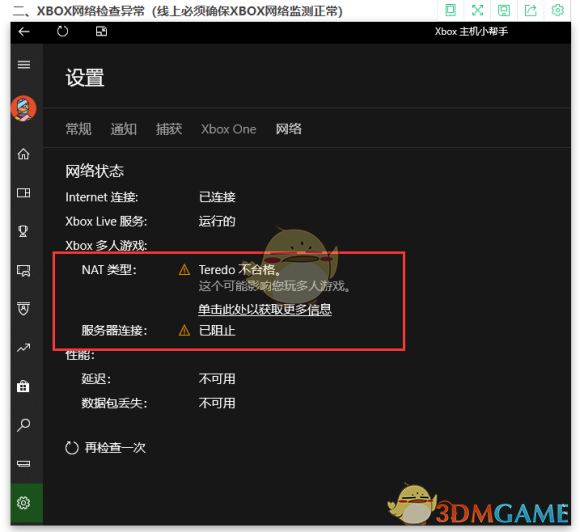Image resolution: width=580 pixels, height=532 pixels.
Task: Switch to the 常规 tab
Action: [x=78, y=129]
